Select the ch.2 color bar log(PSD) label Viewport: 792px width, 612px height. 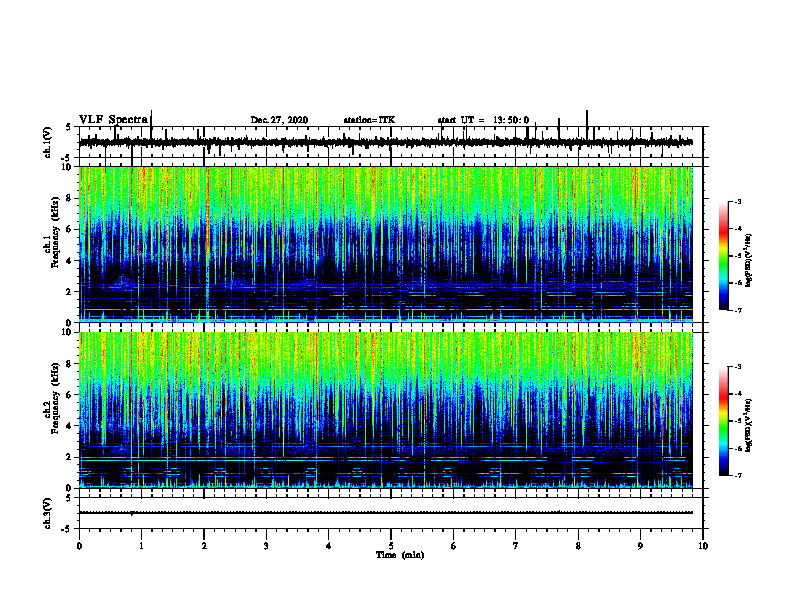[x=749, y=426]
